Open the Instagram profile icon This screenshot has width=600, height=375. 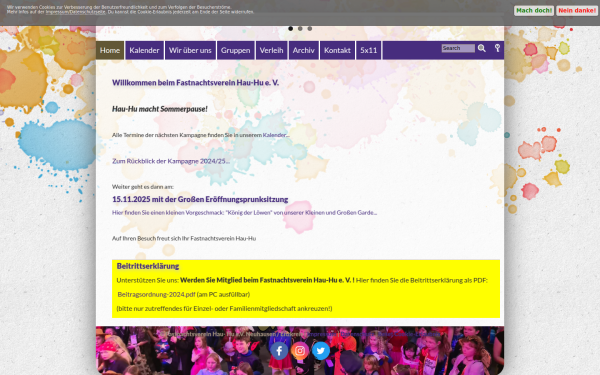300,351
